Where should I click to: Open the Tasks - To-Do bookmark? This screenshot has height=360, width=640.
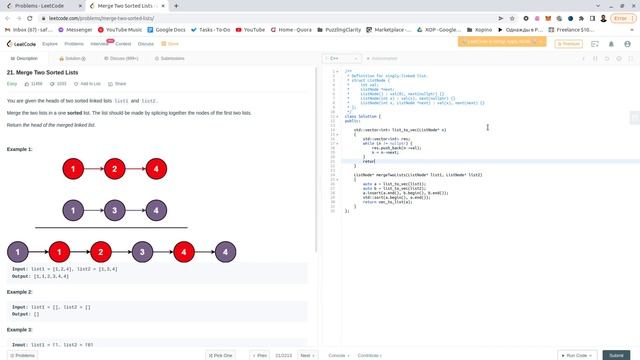click(211, 30)
